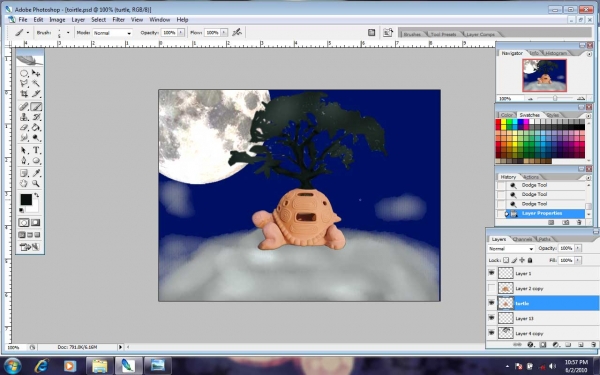
Task: Enable the airbrush option in options bar
Action: [x=237, y=33]
